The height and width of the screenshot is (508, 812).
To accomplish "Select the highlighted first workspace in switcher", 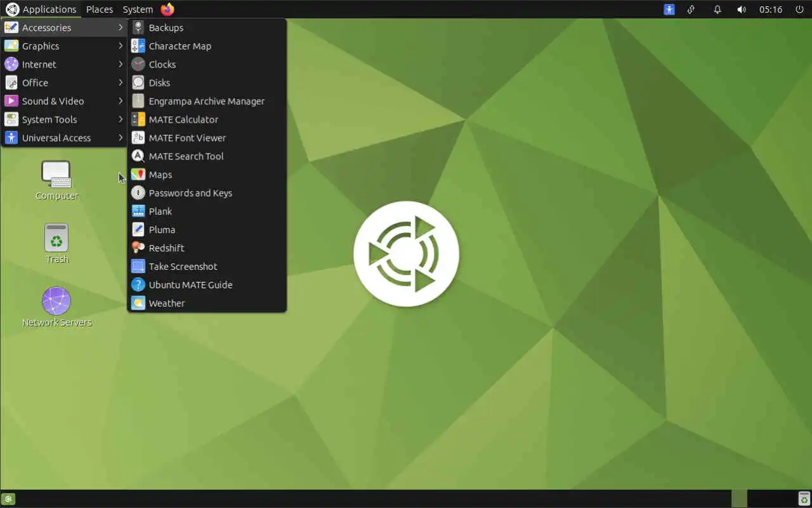I will pos(739,498).
